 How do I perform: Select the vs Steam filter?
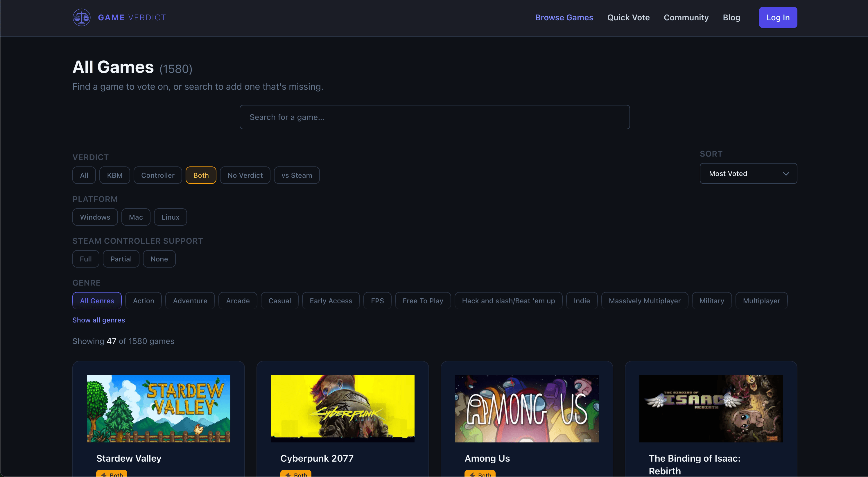coord(297,175)
